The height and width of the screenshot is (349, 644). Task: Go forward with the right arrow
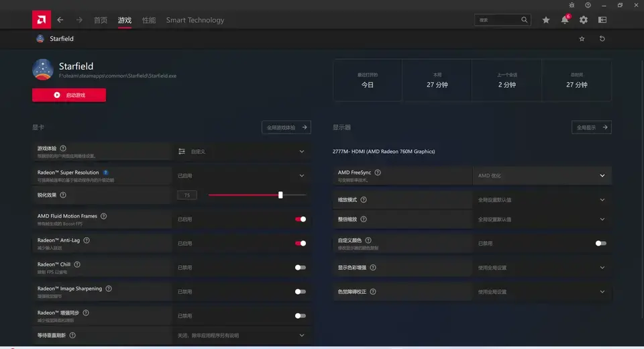(79, 19)
